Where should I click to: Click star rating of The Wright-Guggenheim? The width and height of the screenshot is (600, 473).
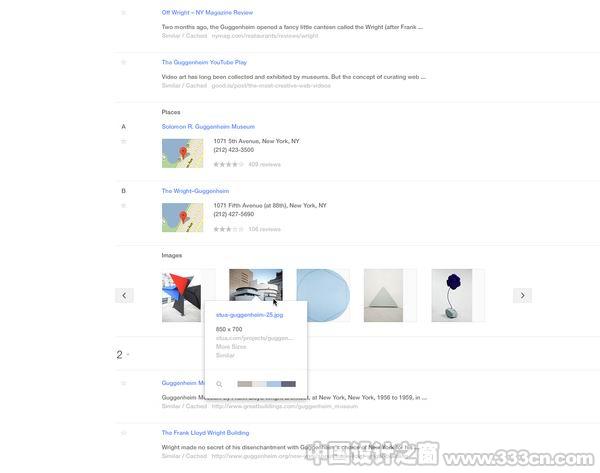[x=228, y=229]
